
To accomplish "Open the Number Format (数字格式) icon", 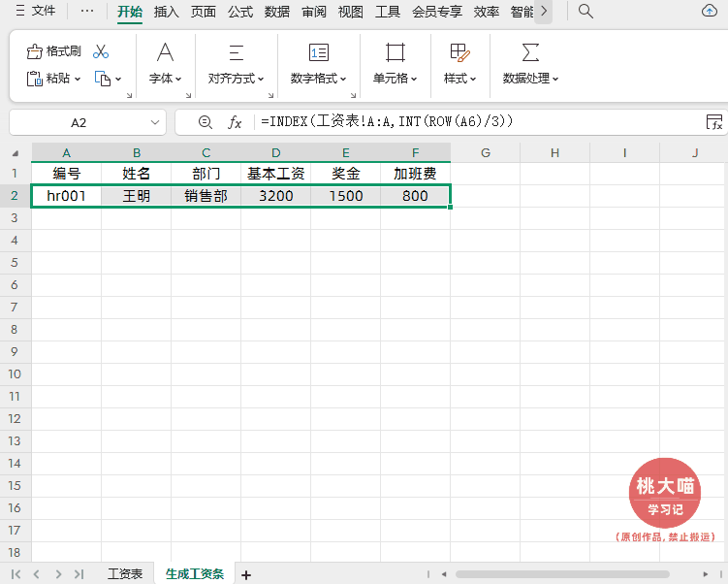I will coord(319,52).
